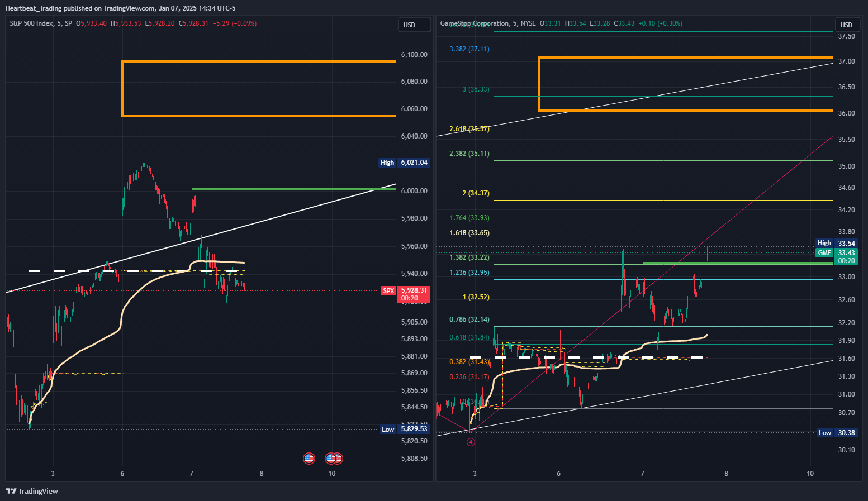Click the S&P close value C5,928.31

point(193,23)
